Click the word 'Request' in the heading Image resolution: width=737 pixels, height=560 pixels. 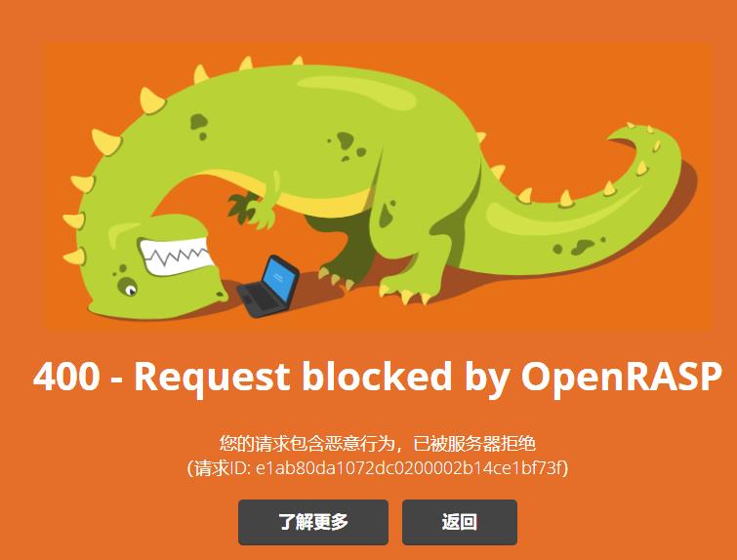[212, 379]
